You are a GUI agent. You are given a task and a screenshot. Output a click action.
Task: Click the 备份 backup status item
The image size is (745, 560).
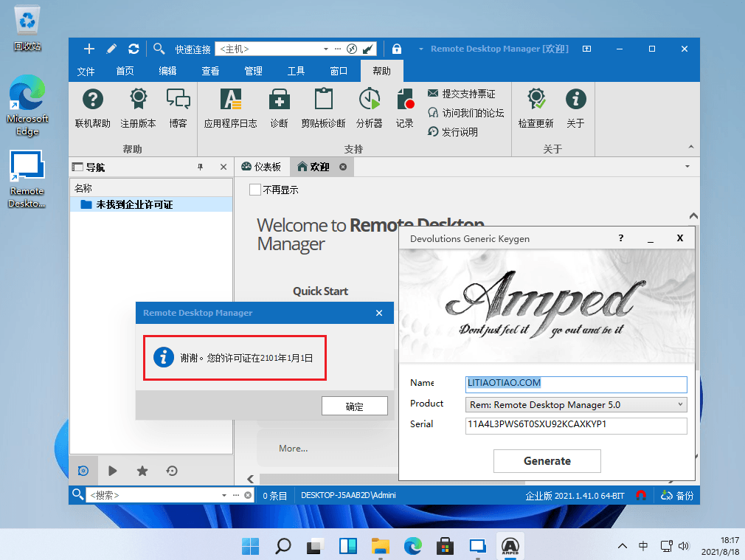(677, 495)
